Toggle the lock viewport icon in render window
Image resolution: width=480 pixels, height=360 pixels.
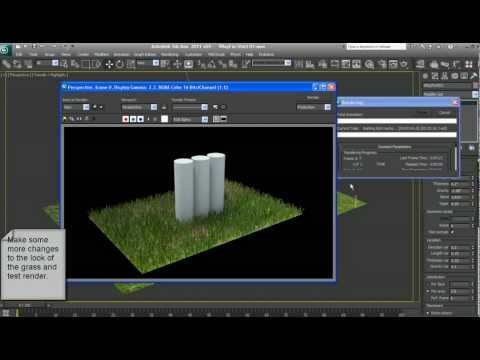(164, 107)
